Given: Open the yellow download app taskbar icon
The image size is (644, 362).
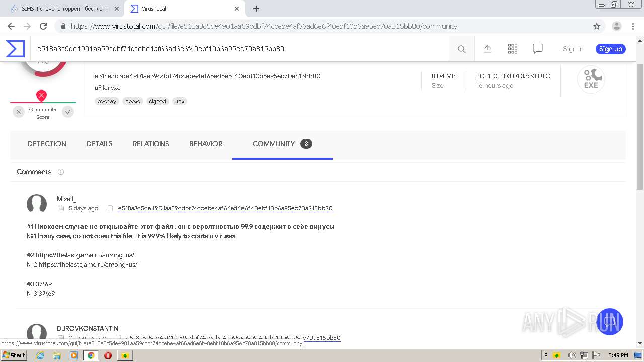Looking at the screenshot, I should 125,355.
